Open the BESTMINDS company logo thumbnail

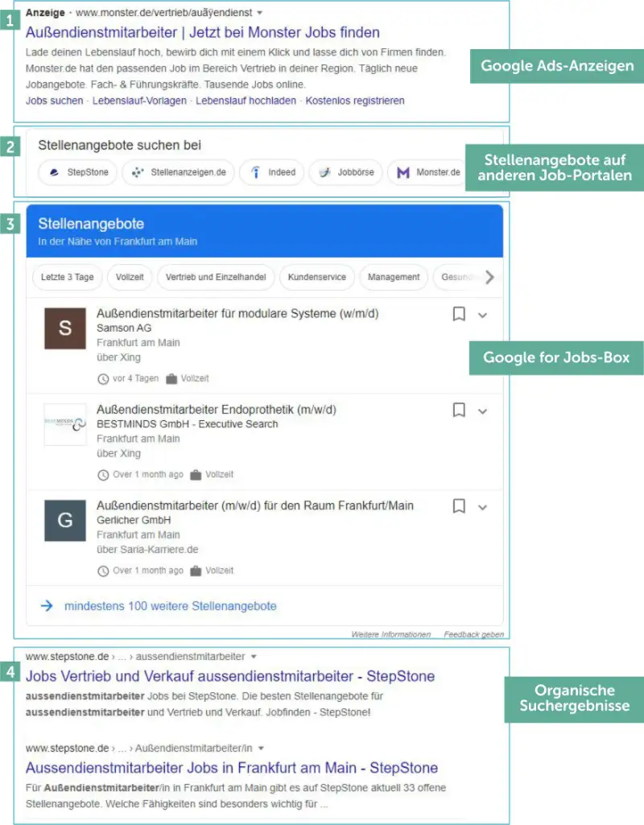click(65, 424)
